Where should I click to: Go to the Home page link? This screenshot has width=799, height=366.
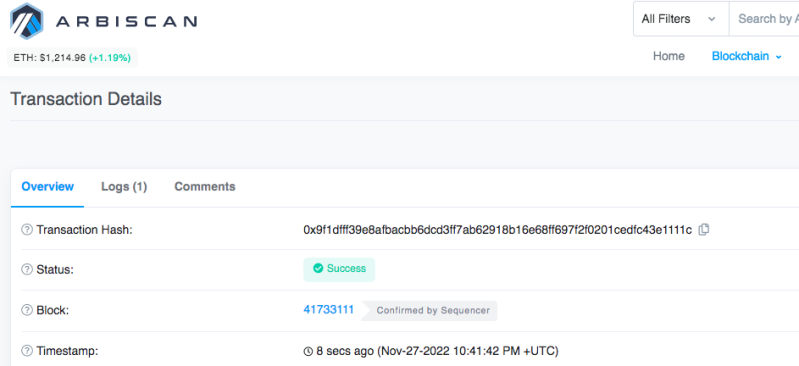[669, 56]
